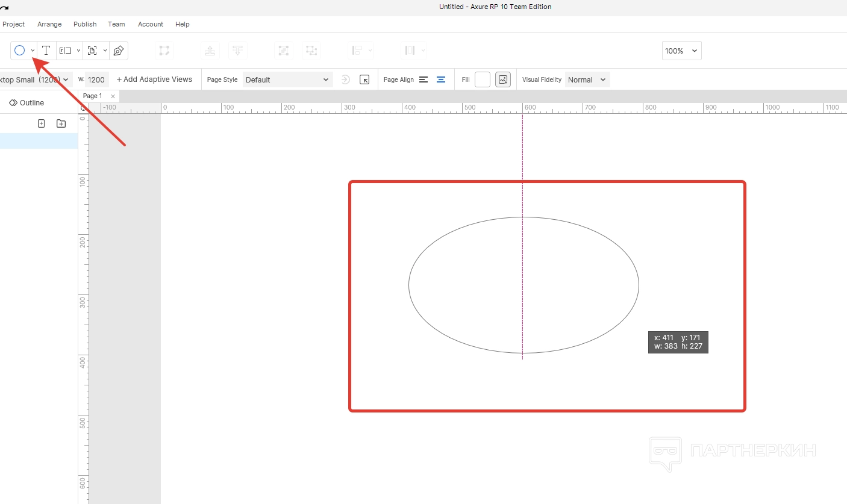Open the Visual Fidelity Normal dropdown

587,79
